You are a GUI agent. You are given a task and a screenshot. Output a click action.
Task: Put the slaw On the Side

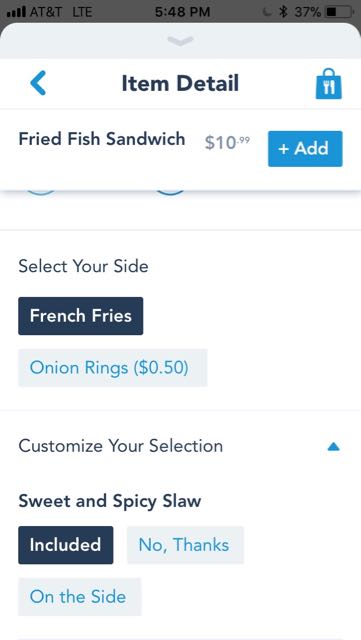[x=80, y=597]
